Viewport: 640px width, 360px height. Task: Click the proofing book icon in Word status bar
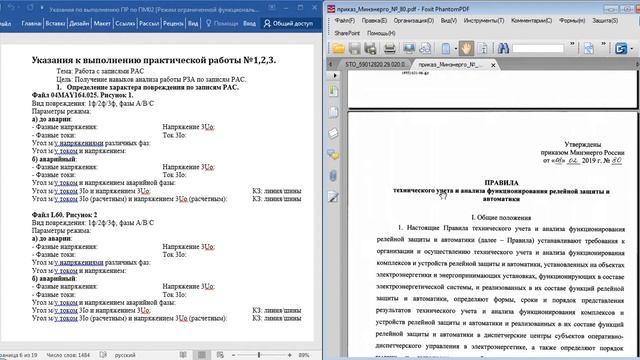tap(103, 355)
